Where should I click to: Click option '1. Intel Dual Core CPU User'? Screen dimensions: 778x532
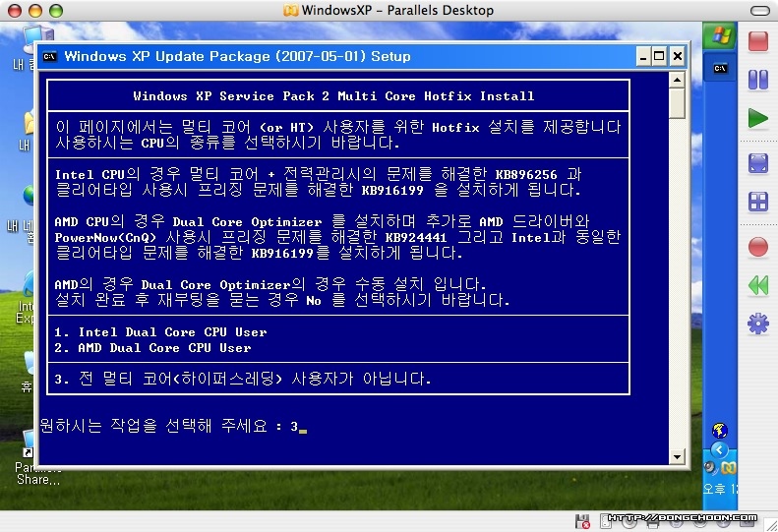click(160, 332)
